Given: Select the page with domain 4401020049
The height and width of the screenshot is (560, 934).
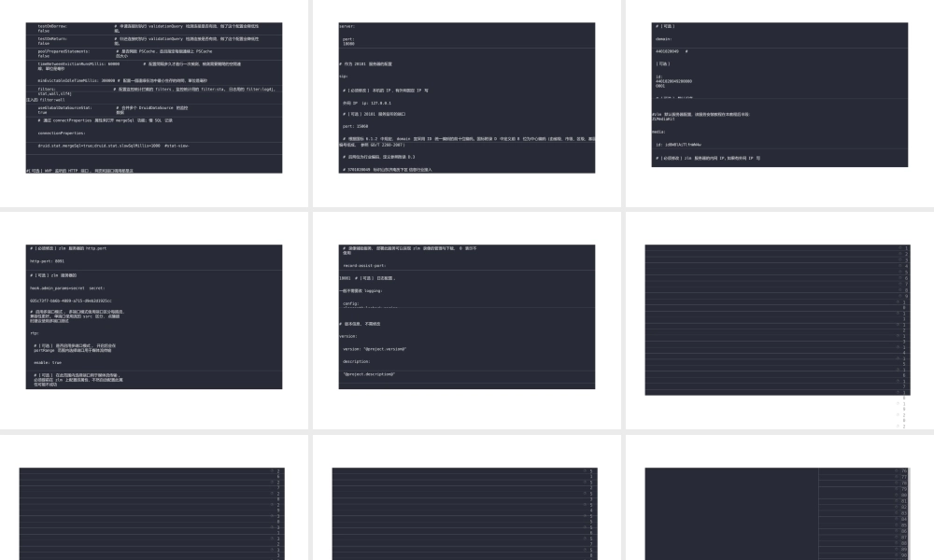Looking at the screenshot, I should 779,97.
